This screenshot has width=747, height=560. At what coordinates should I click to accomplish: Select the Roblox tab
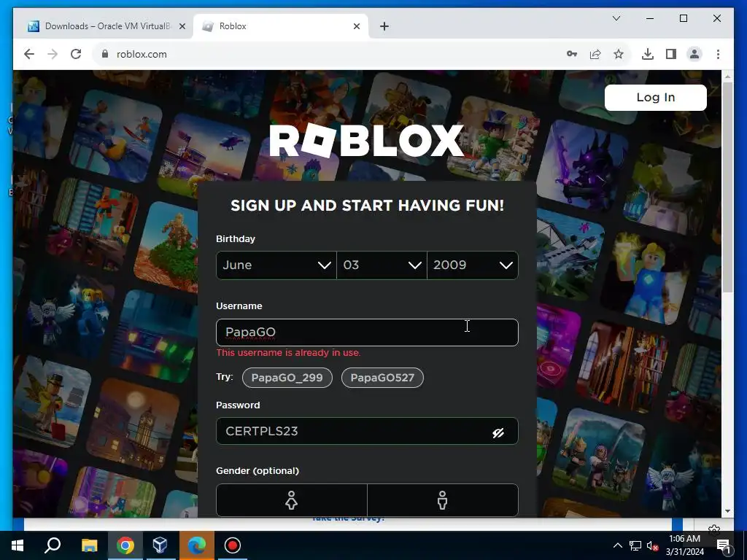click(280, 26)
